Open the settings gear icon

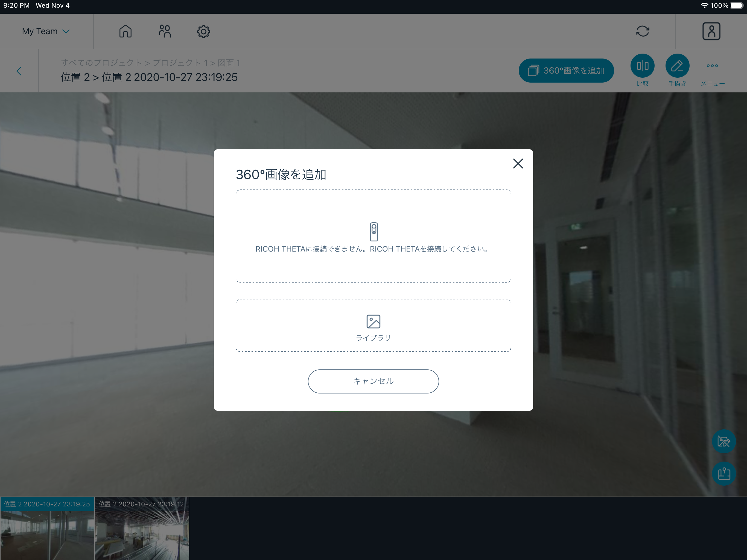203,31
